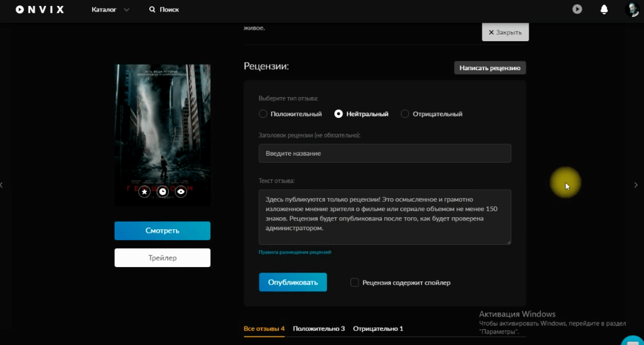
Task: Switch to the Положительно 3 tab
Action: (318, 329)
